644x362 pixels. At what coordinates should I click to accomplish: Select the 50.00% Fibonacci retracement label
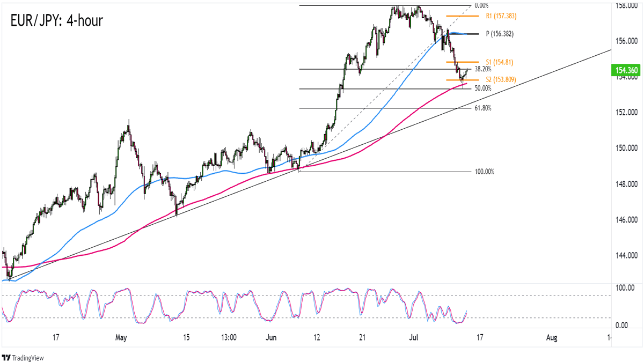(x=483, y=88)
